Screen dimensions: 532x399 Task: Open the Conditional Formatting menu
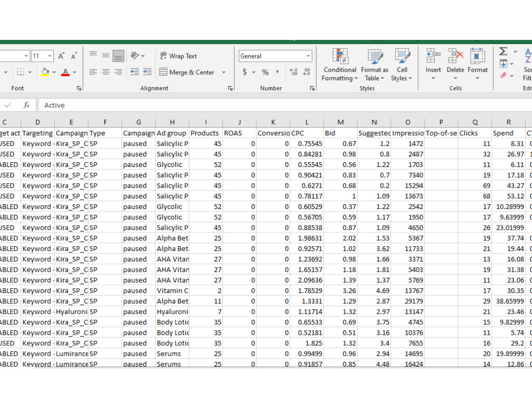click(x=339, y=65)
